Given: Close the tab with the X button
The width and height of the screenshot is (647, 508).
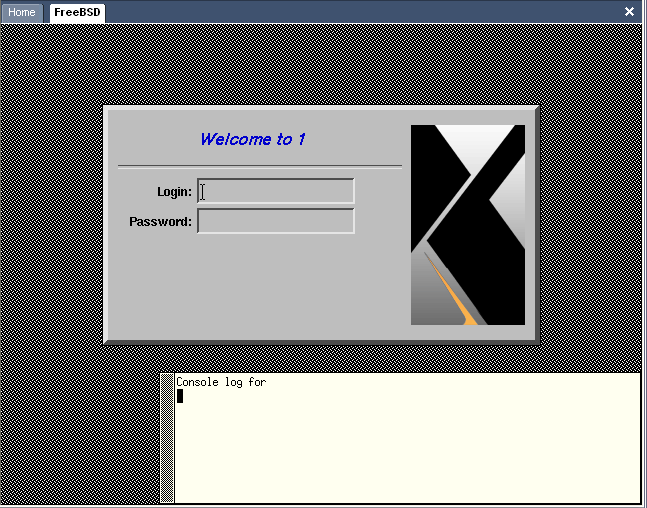Looking at the screenshot, I should 629,12.
